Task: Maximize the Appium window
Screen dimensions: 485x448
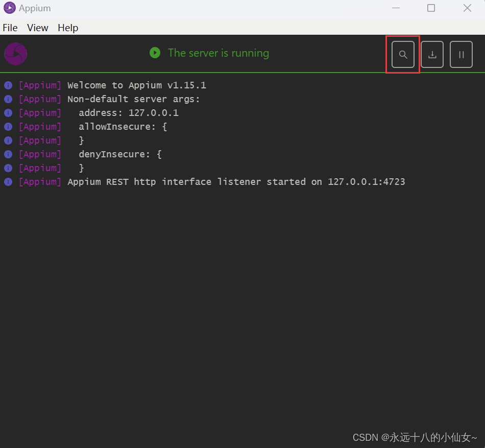Action: click(x=431, y=8)
